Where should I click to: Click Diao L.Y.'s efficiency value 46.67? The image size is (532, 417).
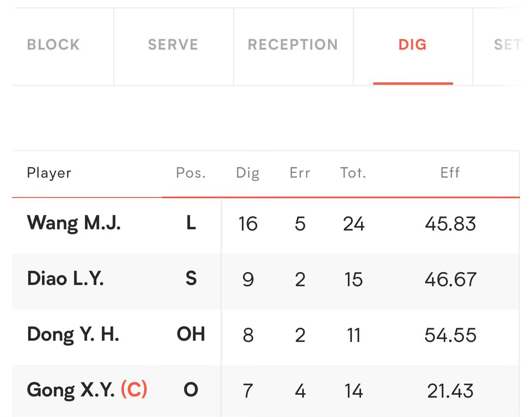click(x=450, y=279)
